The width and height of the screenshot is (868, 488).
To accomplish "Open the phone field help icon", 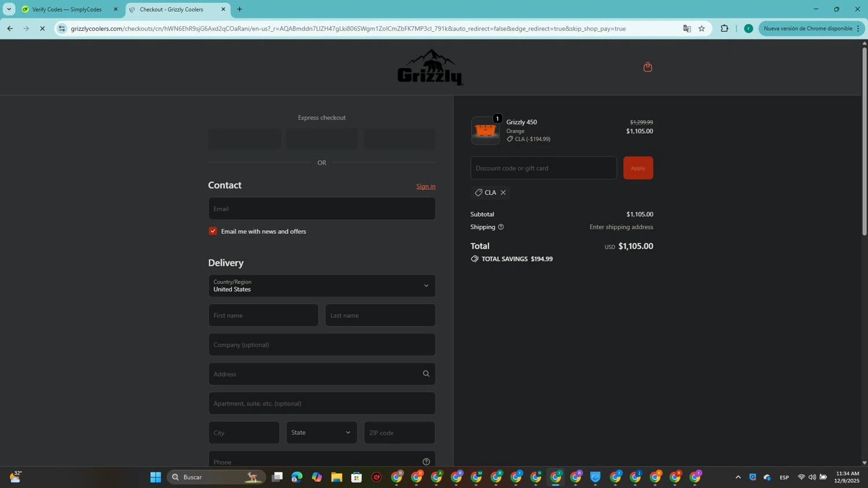I will [426, 461].
